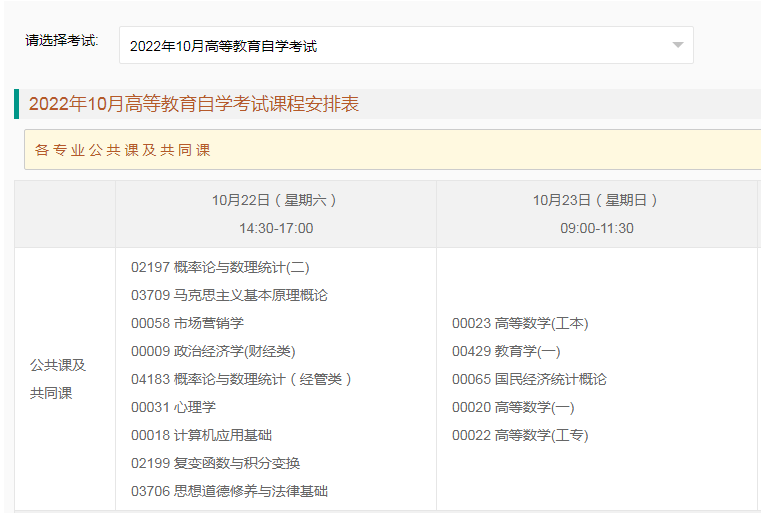761x513 pixels.
Task: Open course 03706 思想道德修养与法律基础
Action: [x=229, y=491]
